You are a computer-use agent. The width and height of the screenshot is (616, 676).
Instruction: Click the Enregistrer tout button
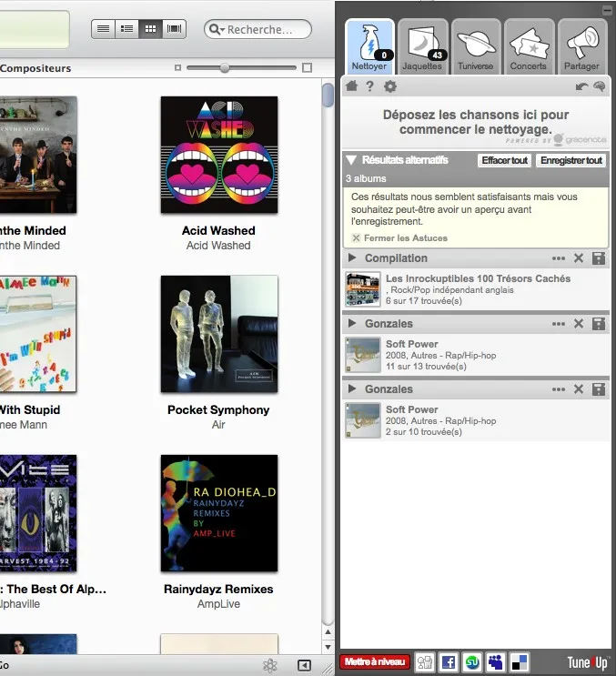point(571,160)
